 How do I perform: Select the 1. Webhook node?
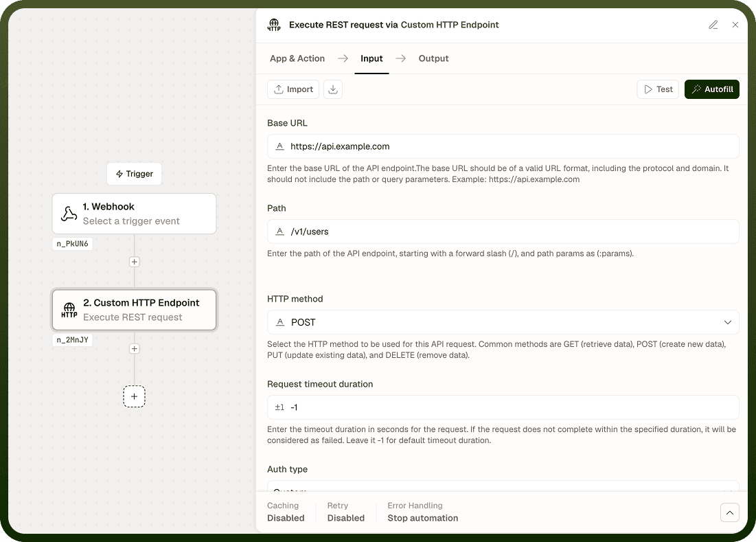(134, 214)
